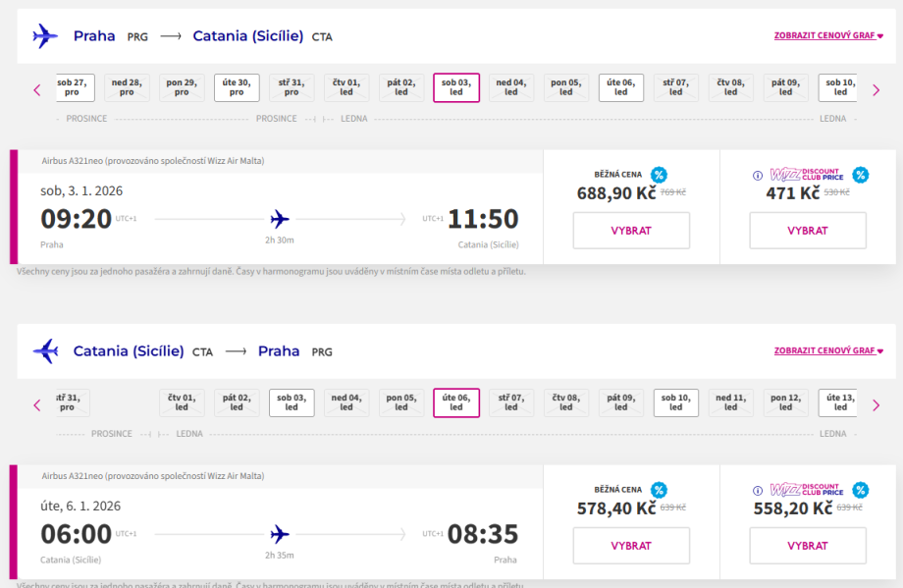Click the percent badge on outbound Wizz Discount Club price

click(861, 176)
